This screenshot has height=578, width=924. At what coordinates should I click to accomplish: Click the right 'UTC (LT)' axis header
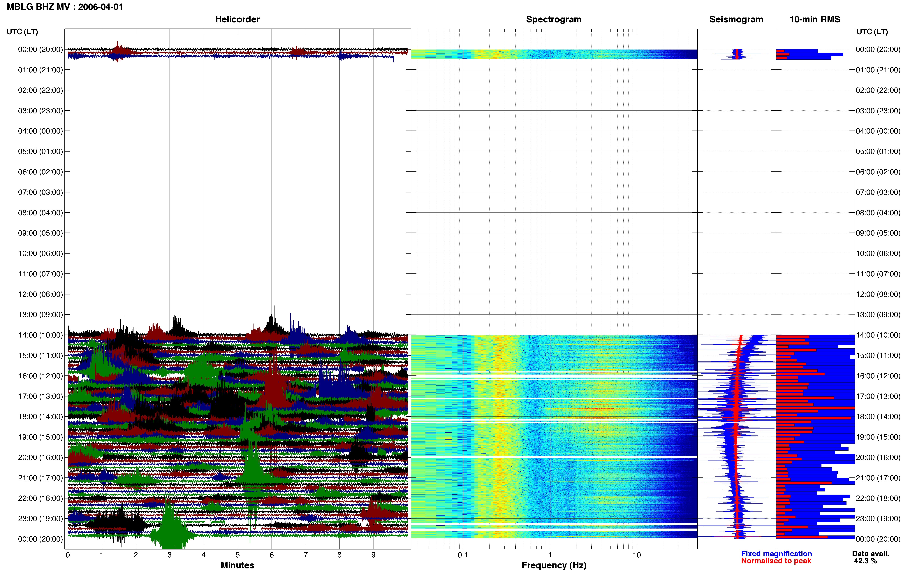(872, 32)
